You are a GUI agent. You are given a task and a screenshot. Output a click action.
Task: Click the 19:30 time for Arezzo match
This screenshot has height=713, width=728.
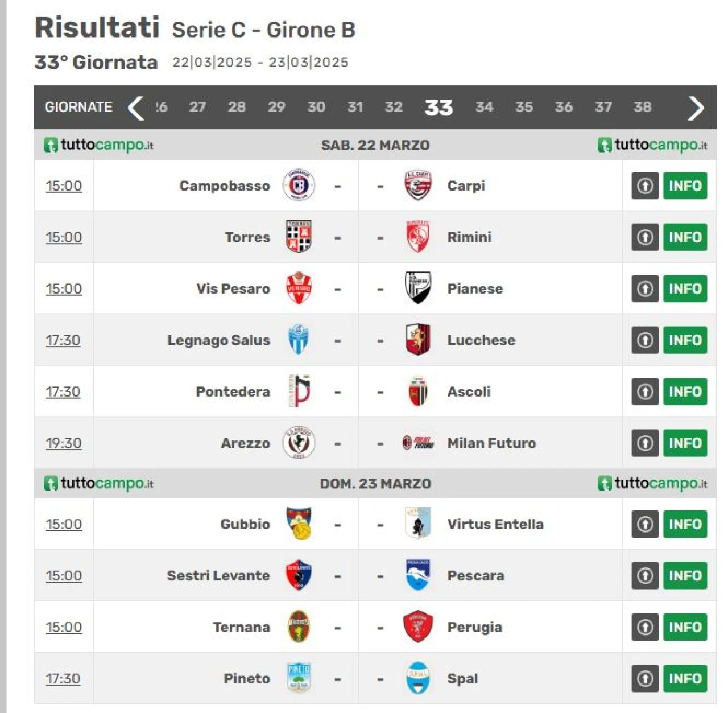click(64, 443)
